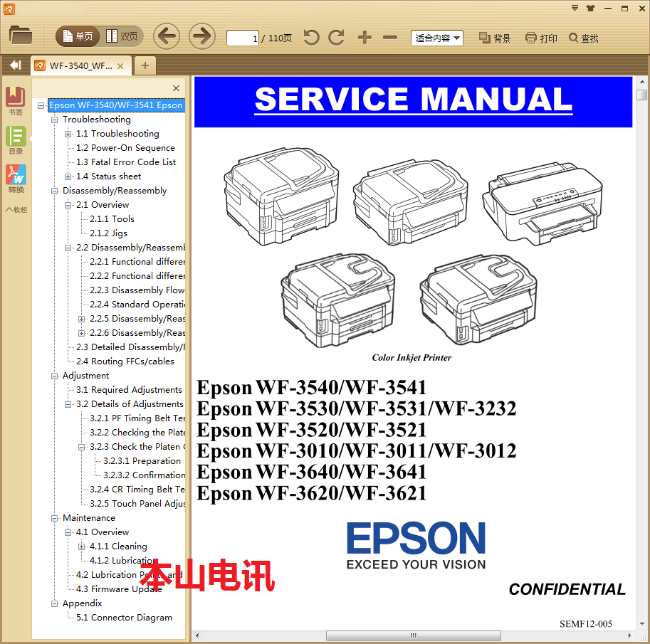
Task: Click the 背景 background button
Action: click(x=495, y=38)
